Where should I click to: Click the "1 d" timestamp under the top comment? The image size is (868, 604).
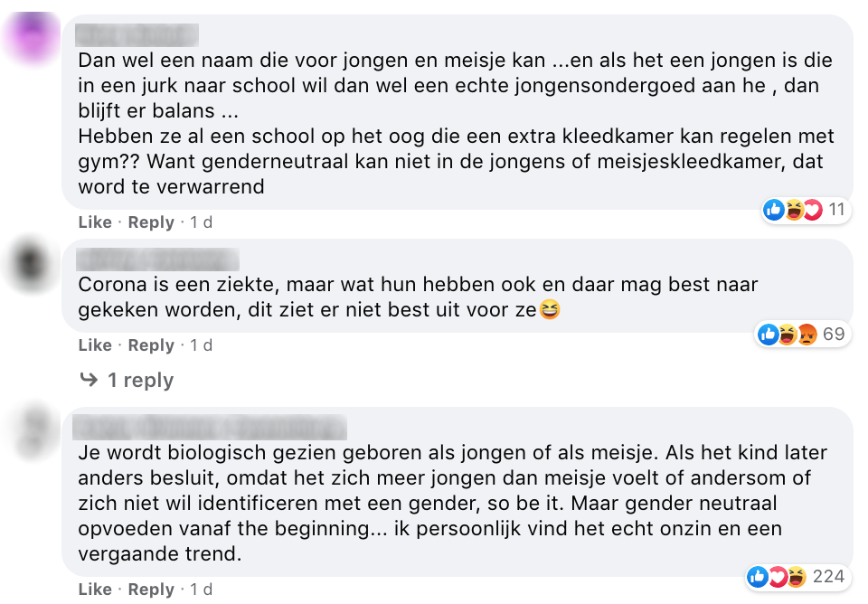point(201,222)
